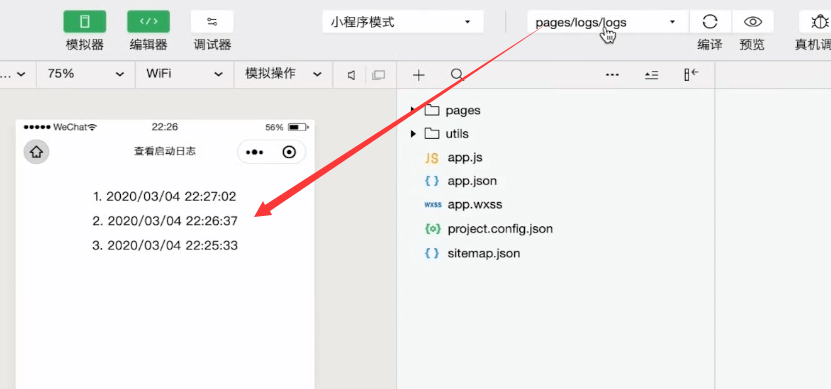Search files with magnifier icon
Screen dimensions: 831x389
[457, 75]
